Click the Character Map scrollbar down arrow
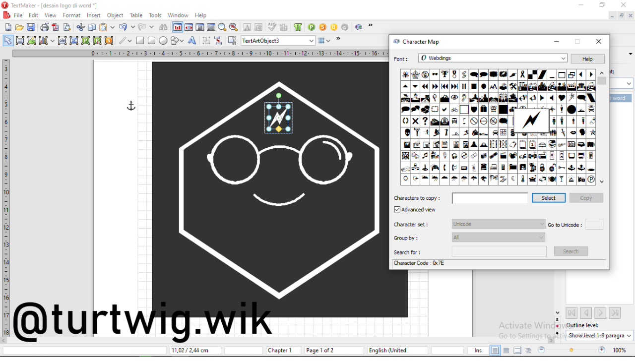The height and width of the screenshot is (364, 635). (x=602, y=182)
